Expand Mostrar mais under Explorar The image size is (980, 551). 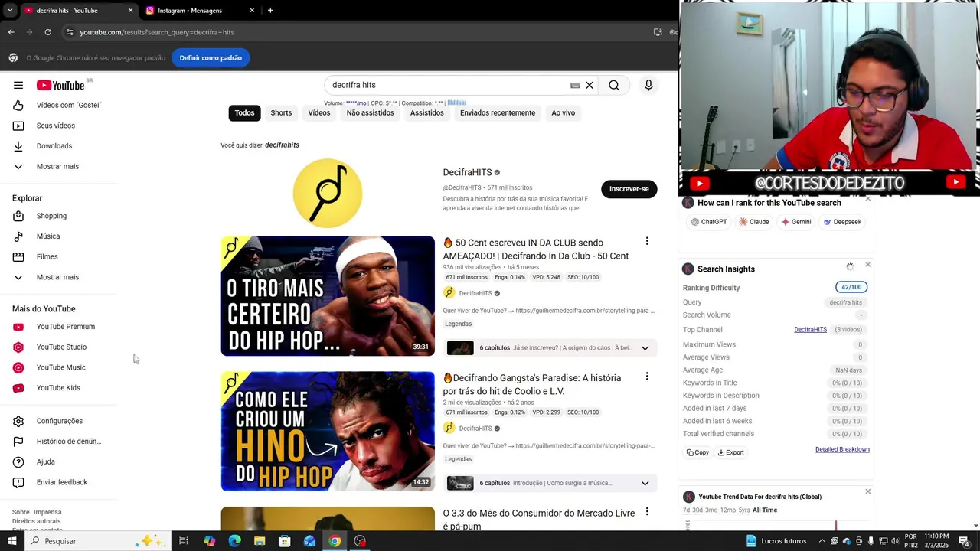(58, 277)
